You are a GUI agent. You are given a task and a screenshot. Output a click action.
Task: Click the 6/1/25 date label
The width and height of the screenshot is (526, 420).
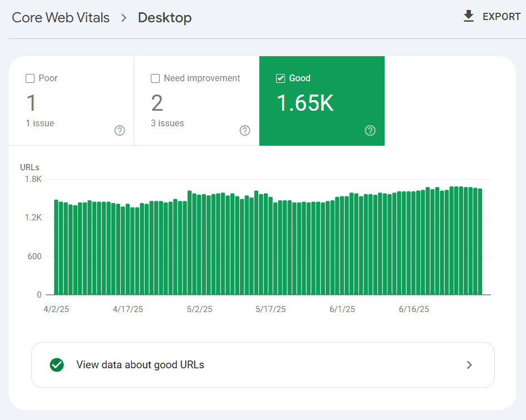342,309
